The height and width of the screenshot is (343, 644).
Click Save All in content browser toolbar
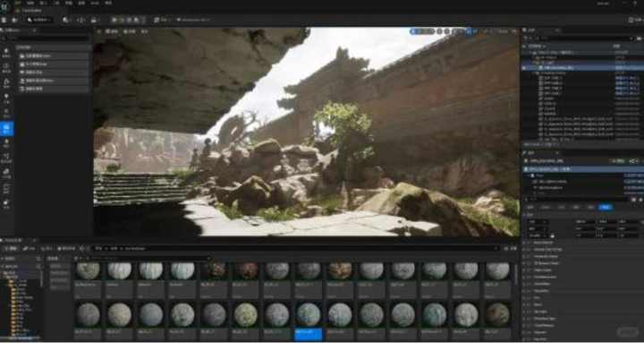pos(66,248)
